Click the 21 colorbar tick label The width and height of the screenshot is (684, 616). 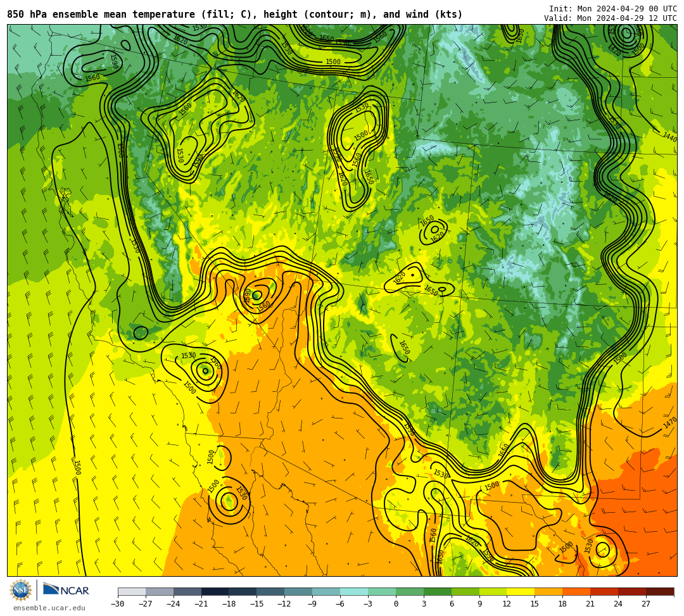pos(591,604)
